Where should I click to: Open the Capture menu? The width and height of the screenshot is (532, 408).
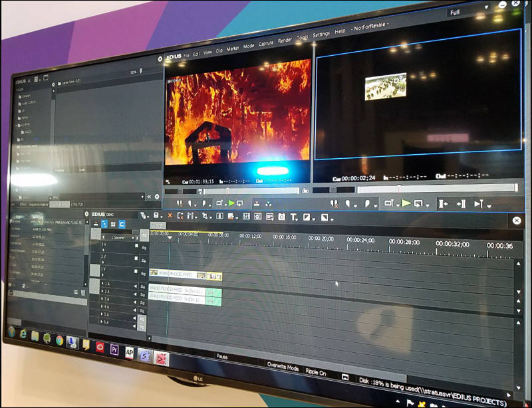pyautogui.click(x=265, y=44)
